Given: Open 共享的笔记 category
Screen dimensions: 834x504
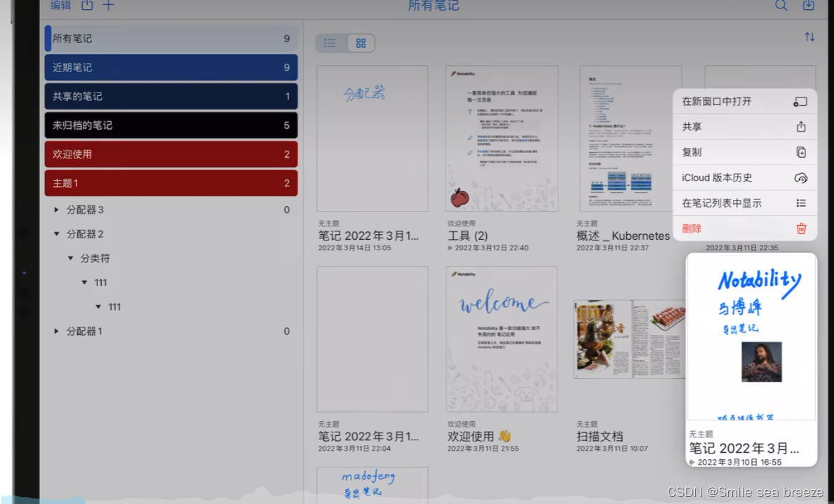Looking at the screenshot, I should pyautogui.click(x=171, y=96).
